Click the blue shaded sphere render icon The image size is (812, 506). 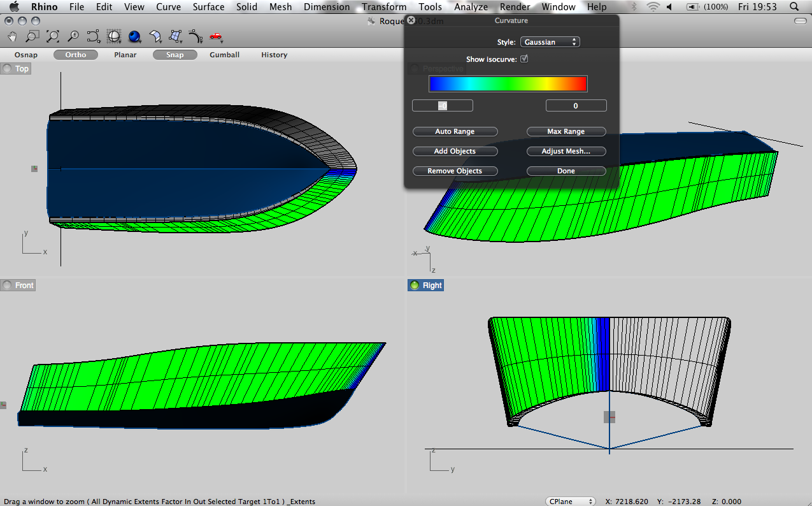pos(134,36)
